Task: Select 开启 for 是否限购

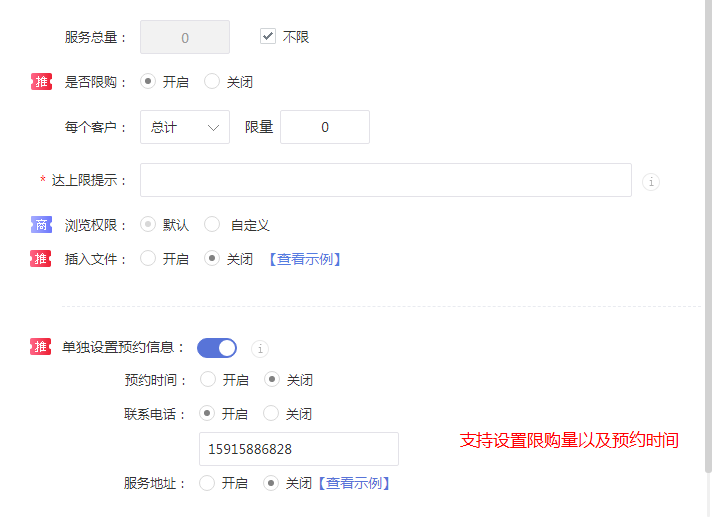Action: click(148, 81)
